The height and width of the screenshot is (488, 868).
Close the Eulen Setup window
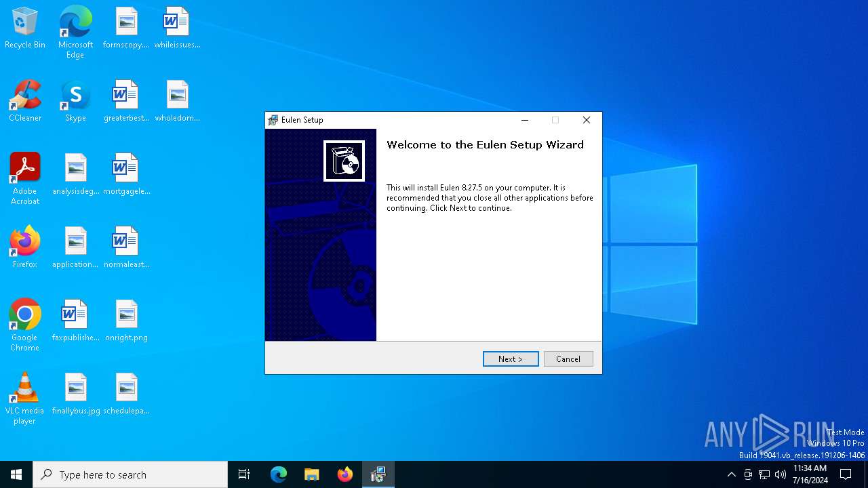coord(587,120)
